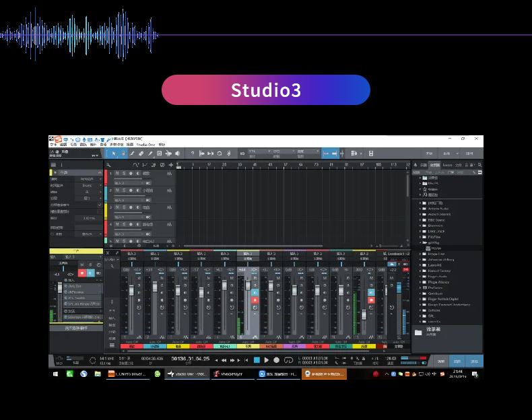532x420 pixels.
Task: Close the mixer console with X
Action: 108,253
